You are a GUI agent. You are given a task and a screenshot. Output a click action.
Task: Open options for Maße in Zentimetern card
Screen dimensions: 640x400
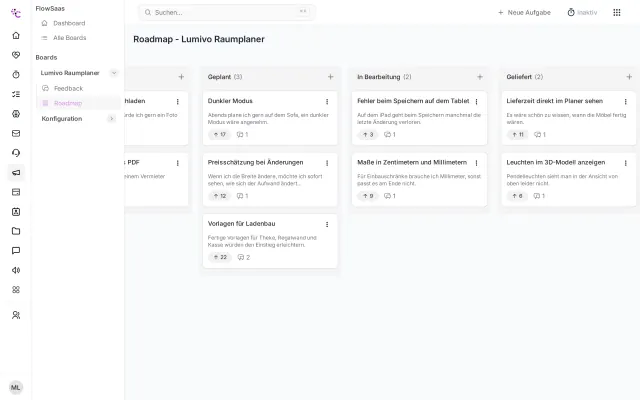tap(476, 163)
